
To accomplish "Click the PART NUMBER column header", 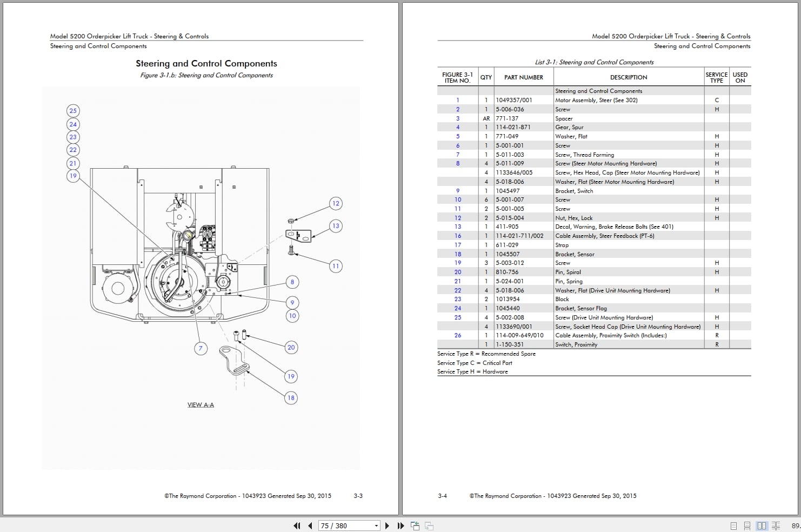I will pos(524,77).
